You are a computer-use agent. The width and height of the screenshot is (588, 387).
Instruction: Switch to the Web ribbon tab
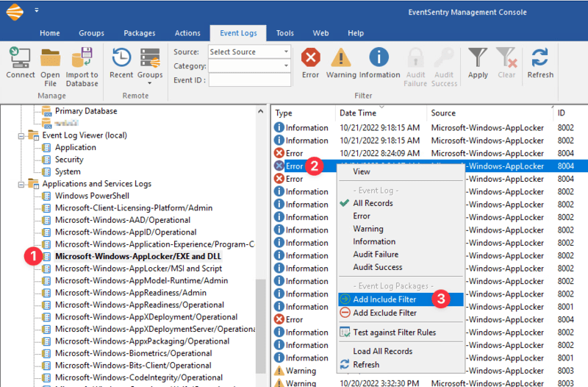pos(321,33)
